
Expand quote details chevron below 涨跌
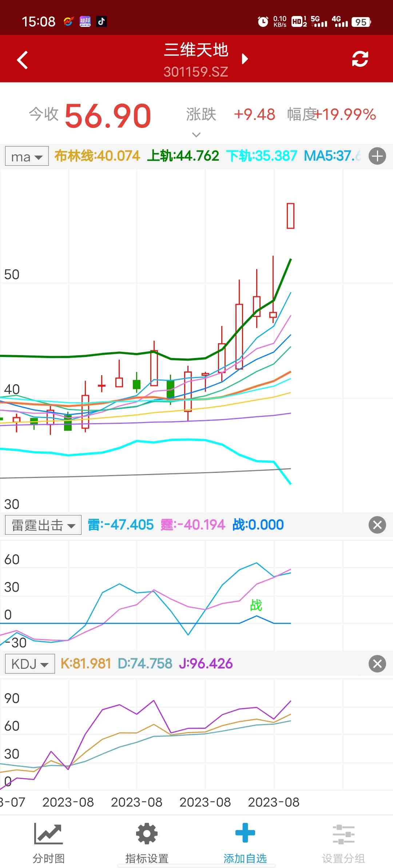pyautogui.click(x=196, y=135)
